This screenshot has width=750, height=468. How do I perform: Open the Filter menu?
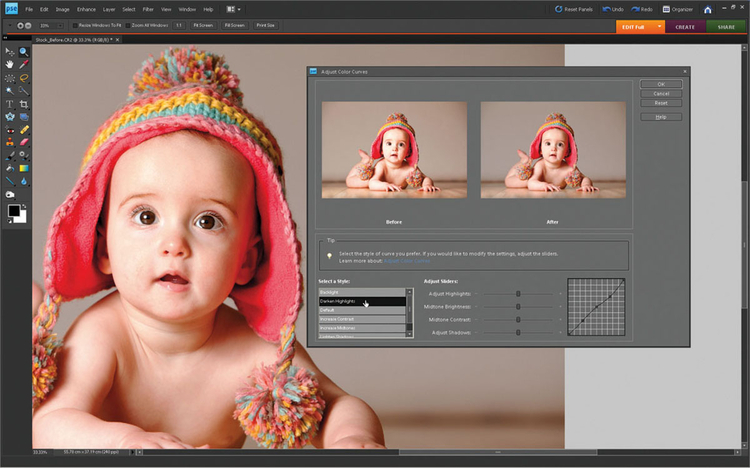click(148, 9)
